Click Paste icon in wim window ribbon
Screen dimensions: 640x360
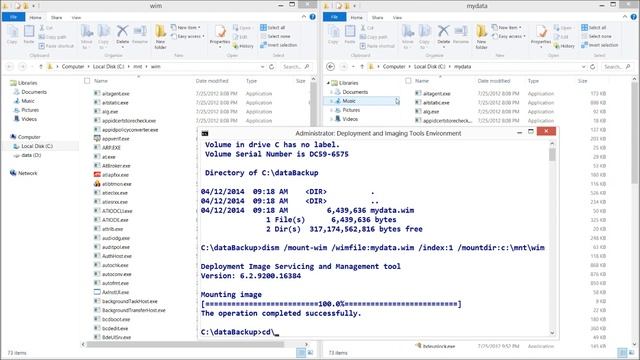[29, 34]
